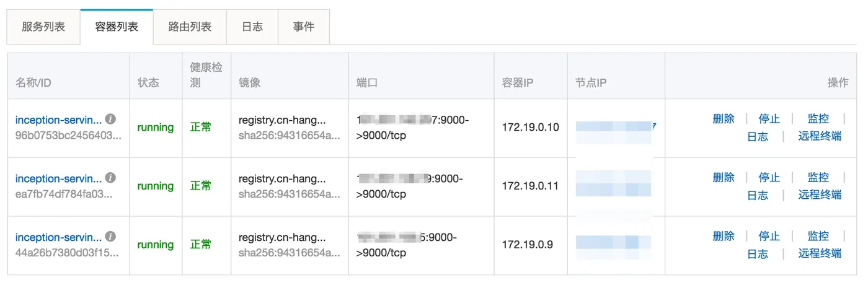Click info icon beside first inception-servin container

coord(110,119)
